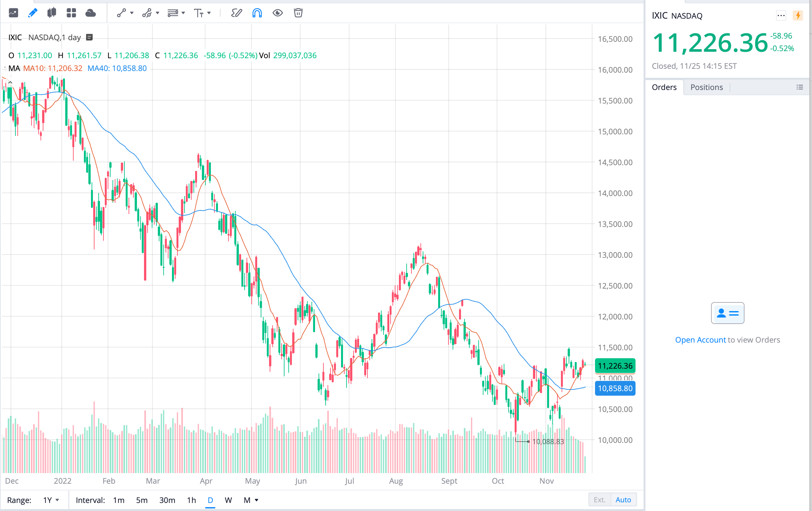Click the Open Account link

(x=700, y=340)
